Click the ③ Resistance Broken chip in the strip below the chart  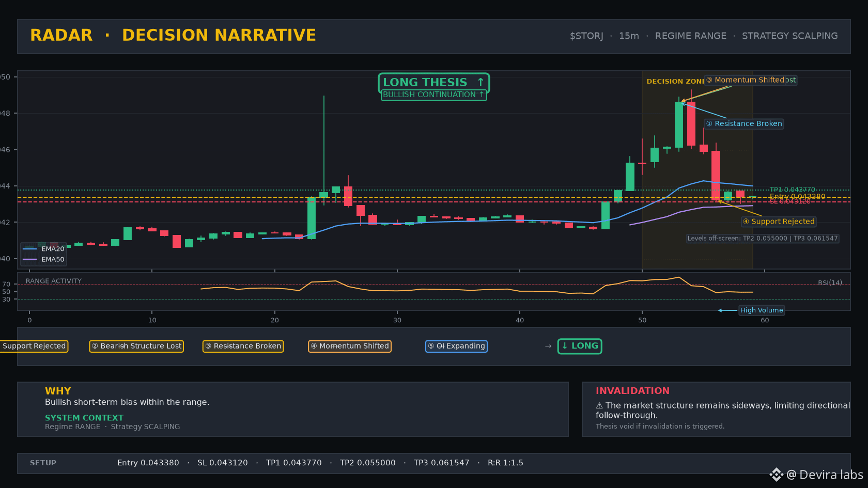pos(243,346)
